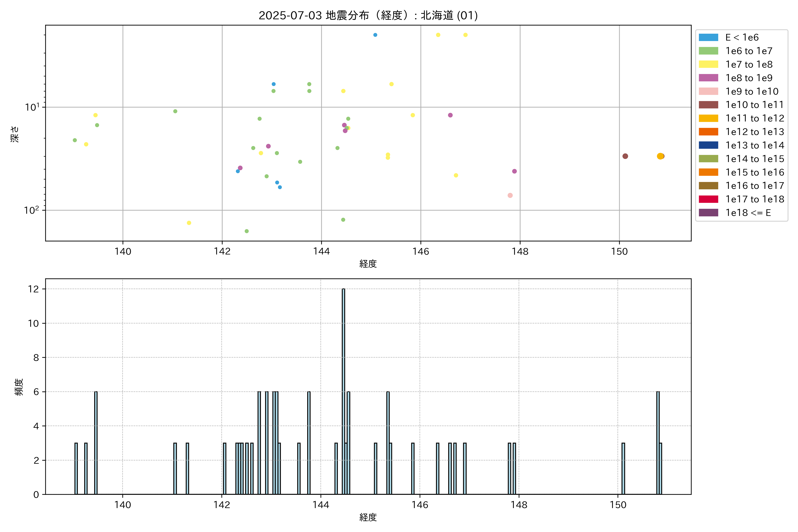The width and height of the screenshot is (798, 532).
Task: Click the pale pink scatter point near 148
Action: tap(510, 196)
